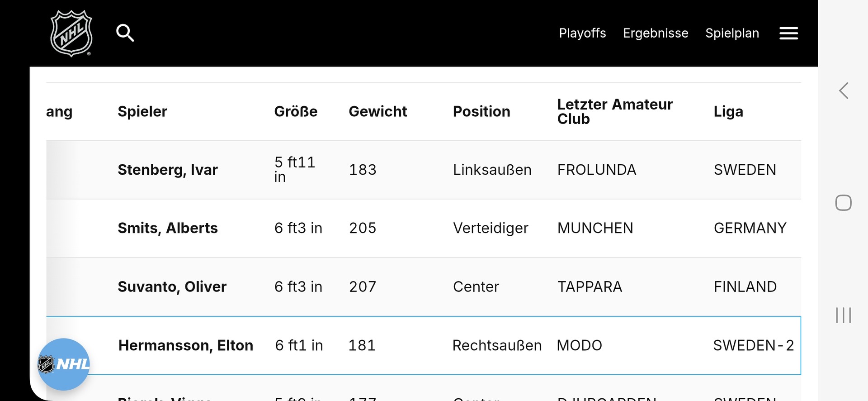Screen dimensions: 868x401
Task: Sort by the Position column header
Action: tap(481, 111)
